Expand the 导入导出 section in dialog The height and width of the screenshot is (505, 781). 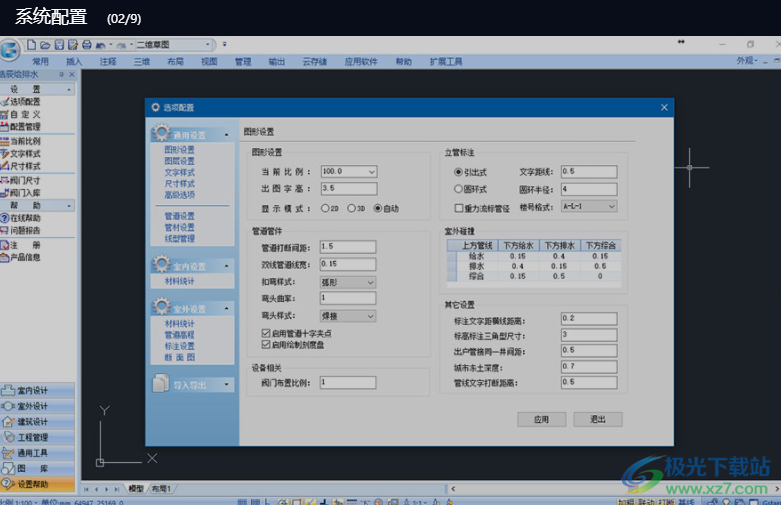(227, 384)
